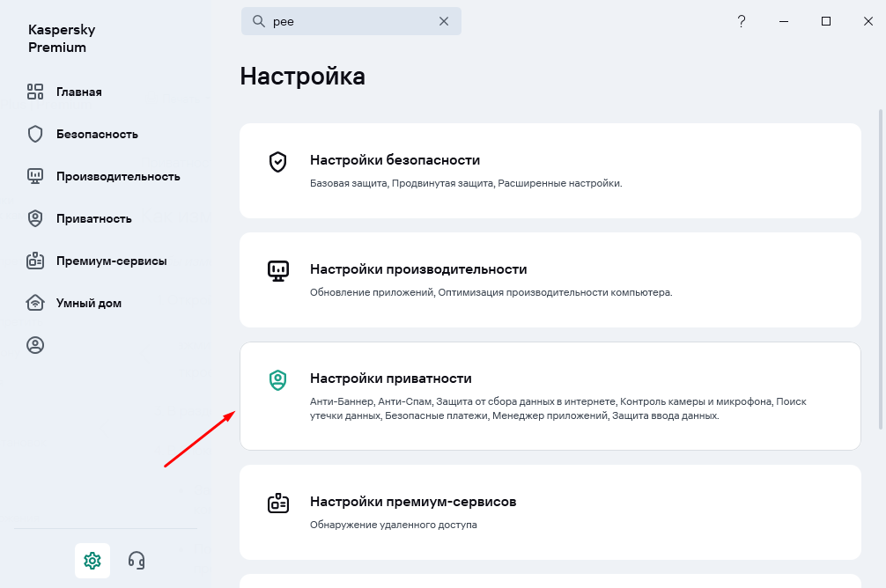Screen dimensions: 886x588
Task: Go to Умный дом menu item
Action: tap(89, 303)
